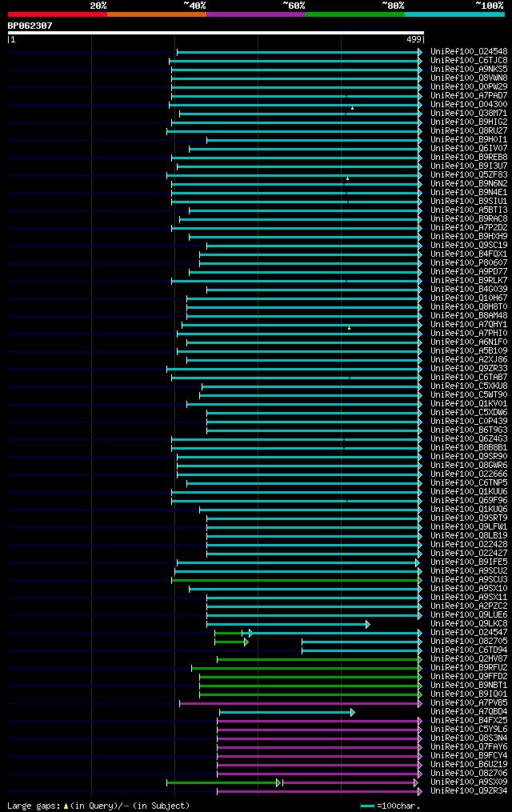Click the green alignment bar for Q2HV87

pyautogui.click(x=319, y=660)
